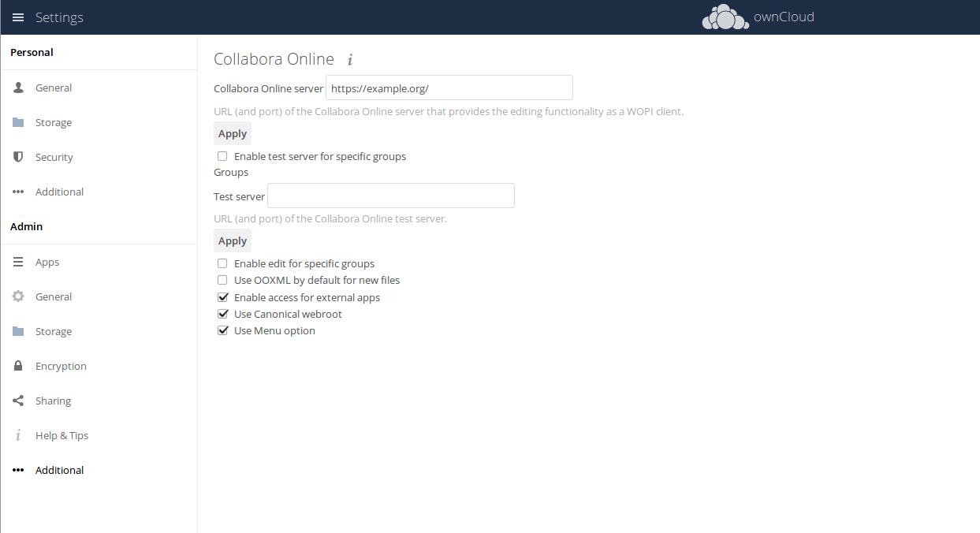Viewport: 980px width, 533px height.
Task: Enable test server for specific groups
Action: pos(222,156)
